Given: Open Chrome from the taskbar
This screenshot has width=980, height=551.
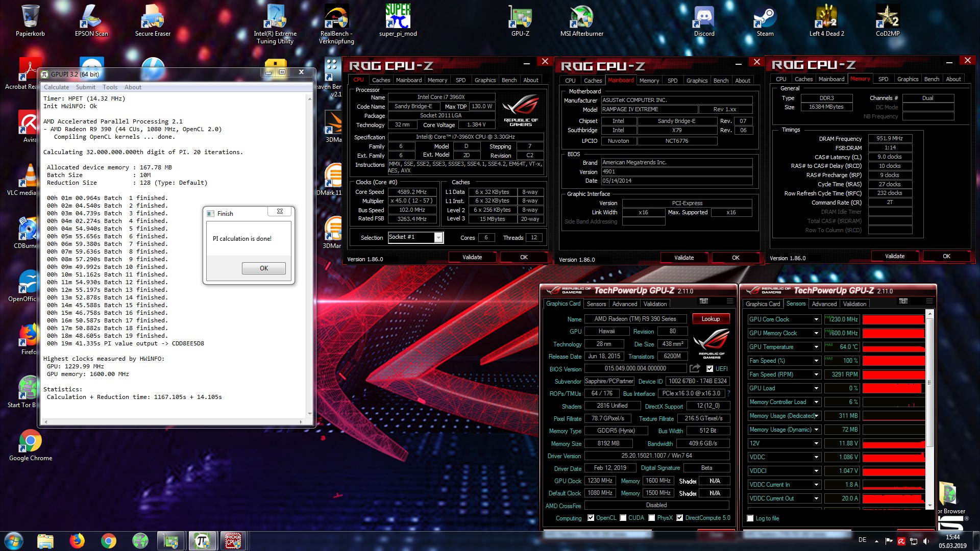Looking at the screenshot, I should [109, 540].
